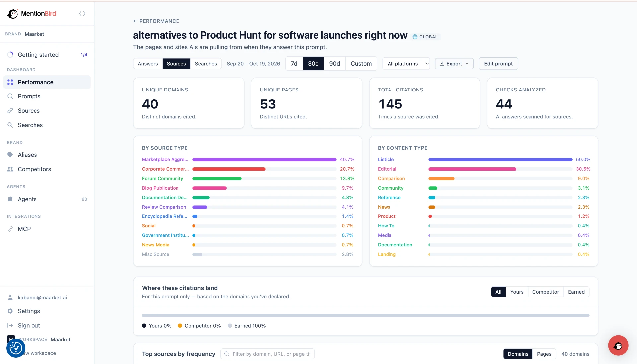Focus the filter by domain input field
Screen dimensions: 637x364
267,354
